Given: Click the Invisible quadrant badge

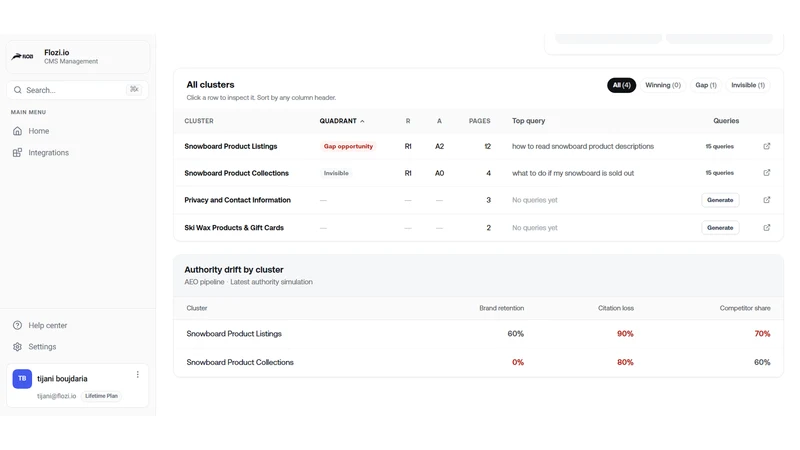Looking at the screenshot, I should (x=336, y=173).
